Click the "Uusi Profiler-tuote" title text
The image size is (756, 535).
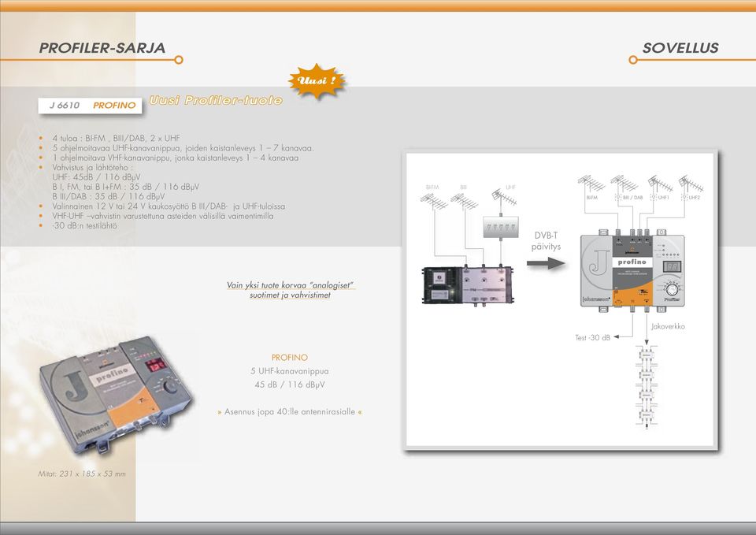[216, 100]
